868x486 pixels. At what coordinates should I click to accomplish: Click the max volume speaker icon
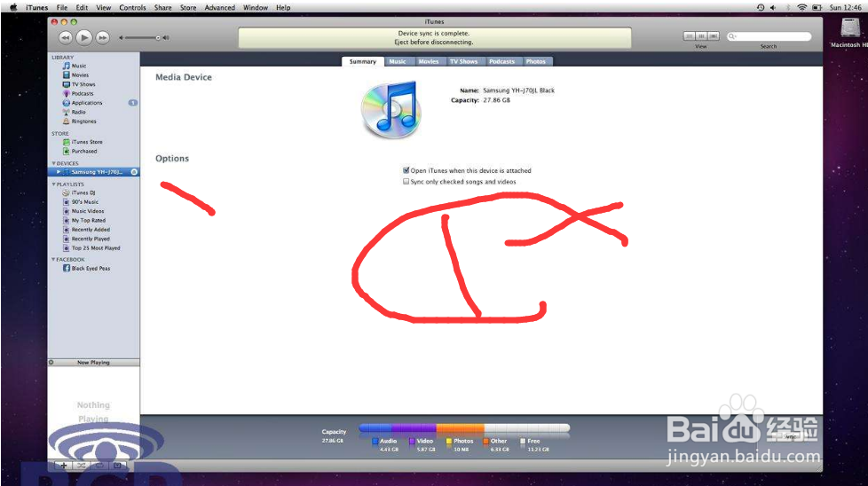tap(165, 37)
